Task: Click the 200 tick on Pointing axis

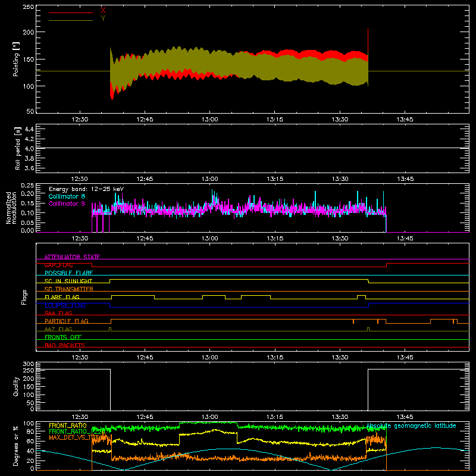Action: 29,32
